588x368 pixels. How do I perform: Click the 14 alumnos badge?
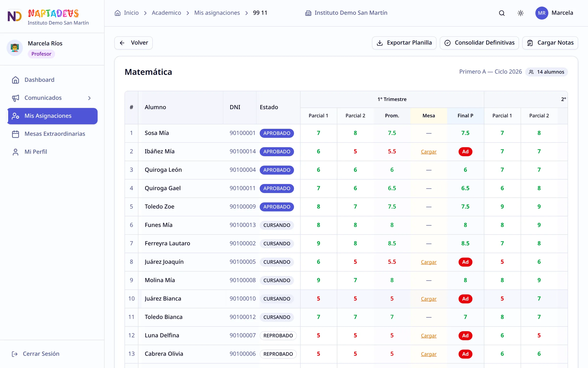tap(546, 72)
